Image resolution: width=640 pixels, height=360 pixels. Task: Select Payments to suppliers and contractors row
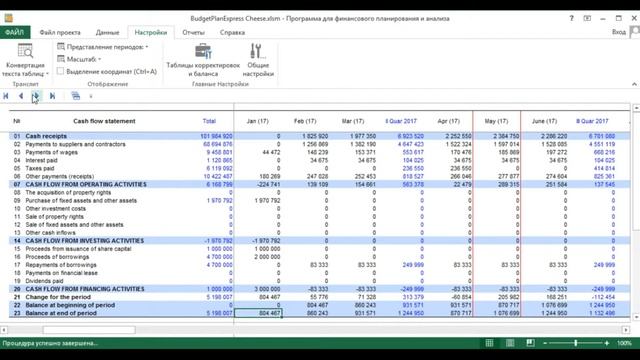(x=76, y=144)
